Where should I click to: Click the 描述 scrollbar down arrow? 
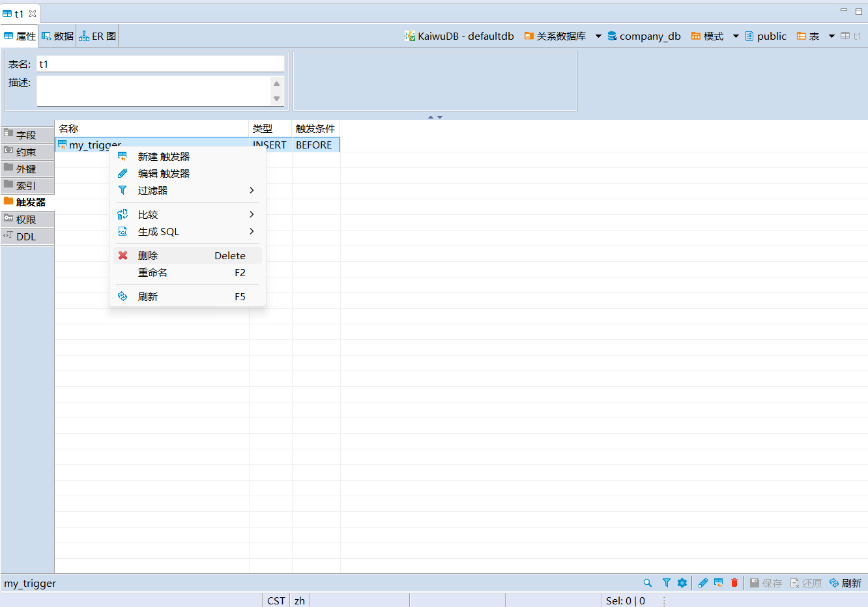(277, 99)
